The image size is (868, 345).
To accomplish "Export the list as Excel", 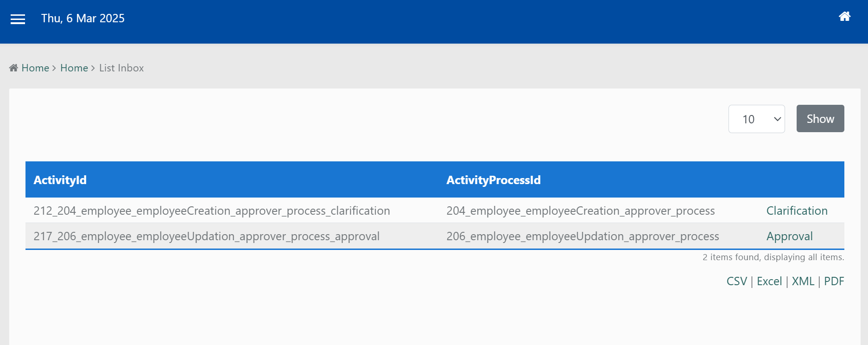I will coord(769,281).
